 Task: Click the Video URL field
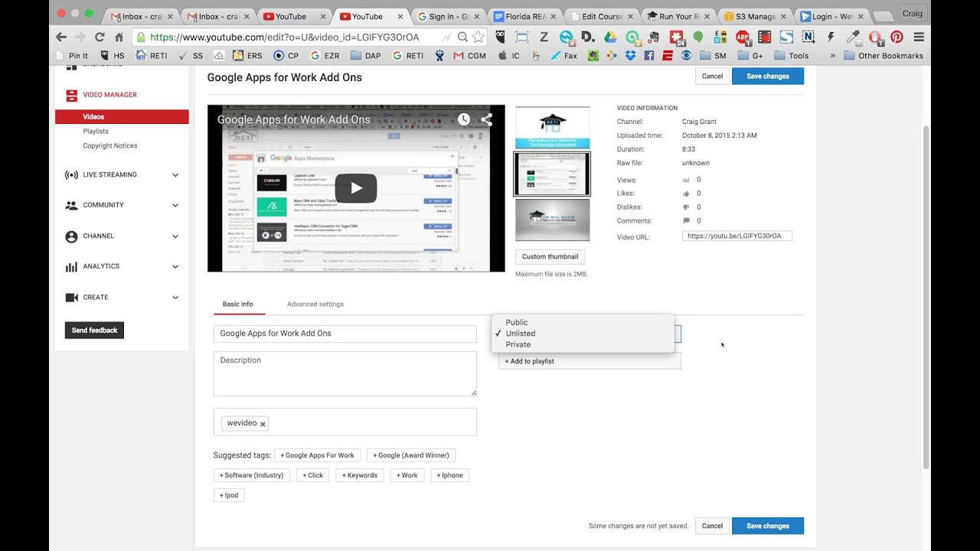click(737, 236)
